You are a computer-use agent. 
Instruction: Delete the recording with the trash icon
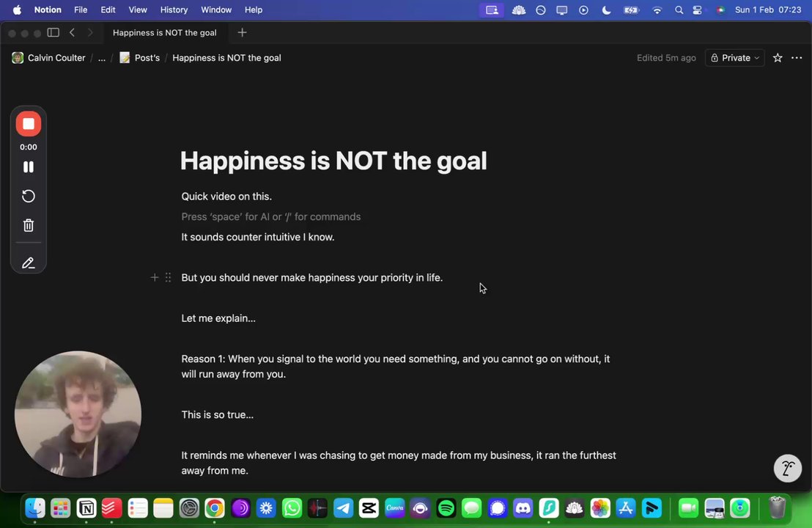tap(29, 225)
